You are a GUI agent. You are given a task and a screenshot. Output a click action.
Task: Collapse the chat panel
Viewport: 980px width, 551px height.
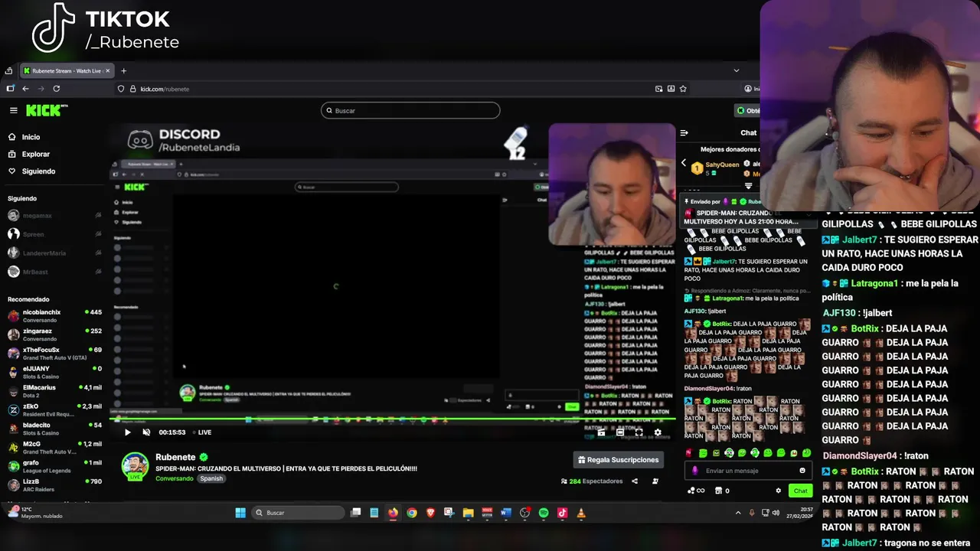(x=684, y=133)
